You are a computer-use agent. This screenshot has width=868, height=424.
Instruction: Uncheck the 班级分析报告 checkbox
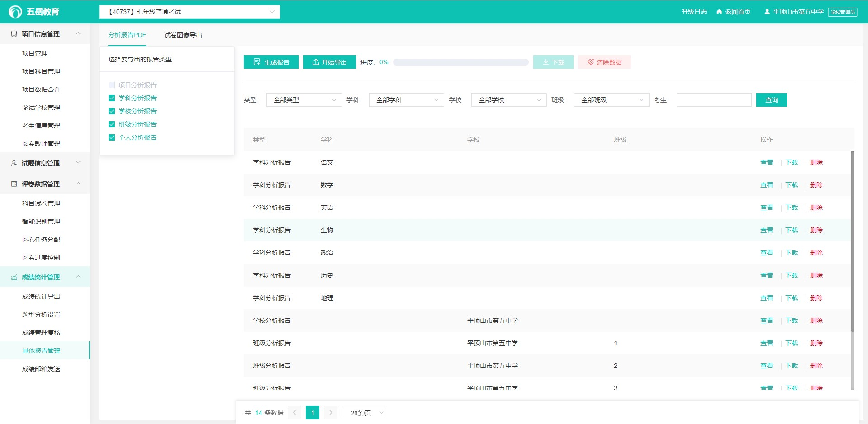pyautogui.click(x=112, y=124)
